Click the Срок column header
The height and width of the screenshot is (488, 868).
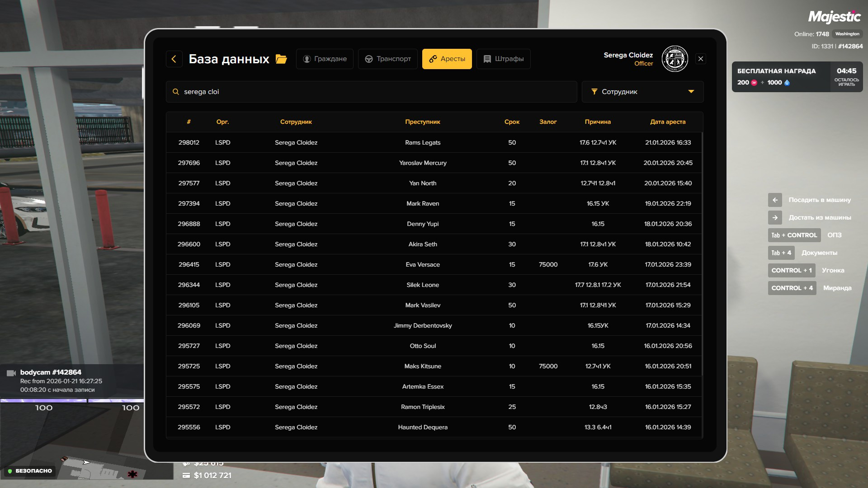pos(512,122)
